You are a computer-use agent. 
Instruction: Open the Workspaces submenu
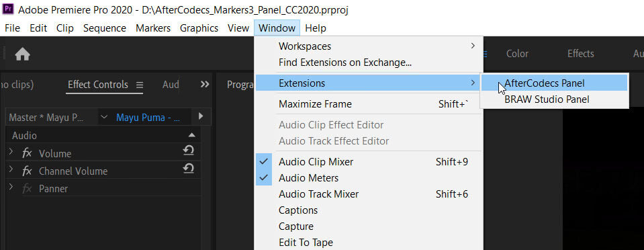click(x=369, y=46)
